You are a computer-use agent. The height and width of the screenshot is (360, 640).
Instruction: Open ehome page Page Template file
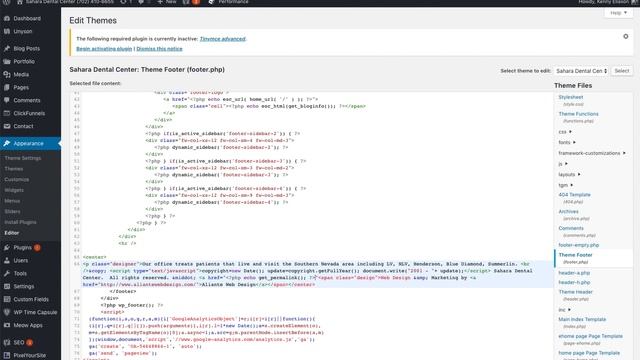pyautogui.click(x=590, y=336)
